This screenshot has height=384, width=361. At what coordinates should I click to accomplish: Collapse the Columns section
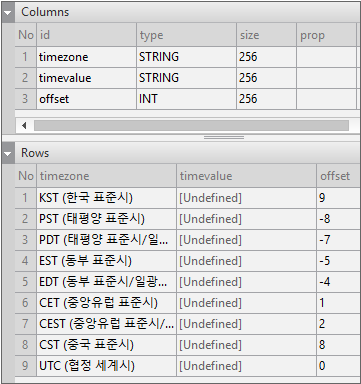click(8, 13)
